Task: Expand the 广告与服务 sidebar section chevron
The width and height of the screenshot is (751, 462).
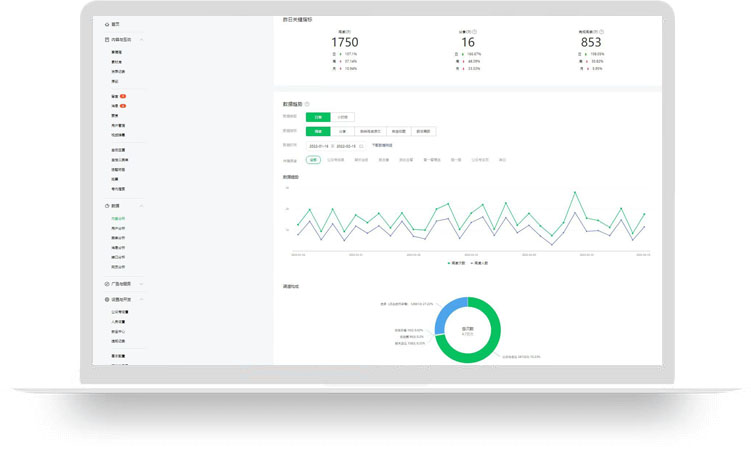Action: (142, 284)
